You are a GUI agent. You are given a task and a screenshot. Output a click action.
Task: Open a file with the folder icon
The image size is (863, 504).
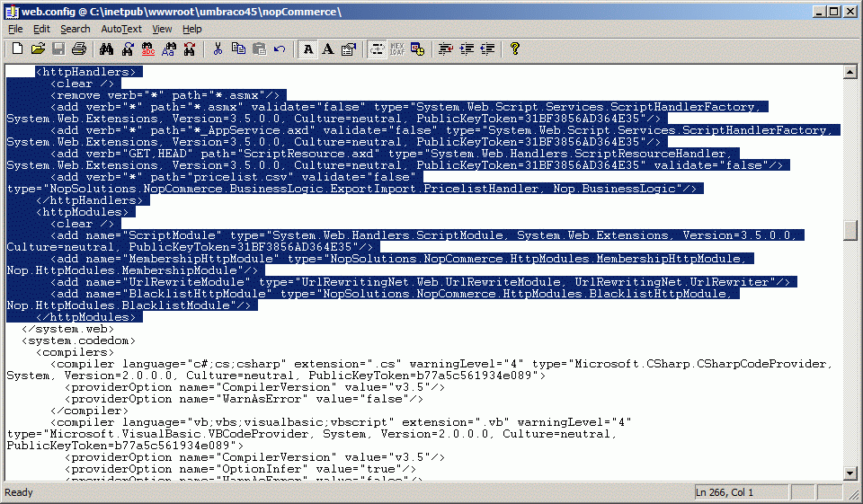click(38, 49)
